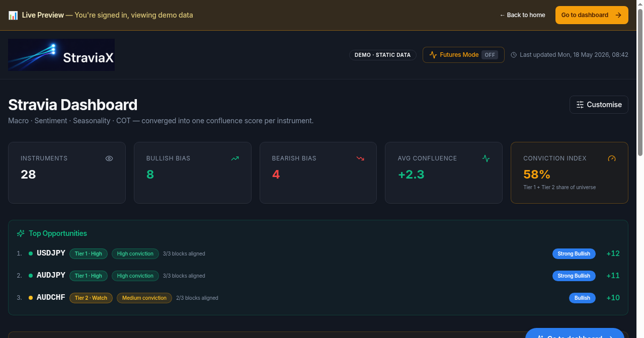The width and height of the screenshot is (644, 338).
Task: Click the sparkle icon by Top Opportunities
Action: (21, 233)
